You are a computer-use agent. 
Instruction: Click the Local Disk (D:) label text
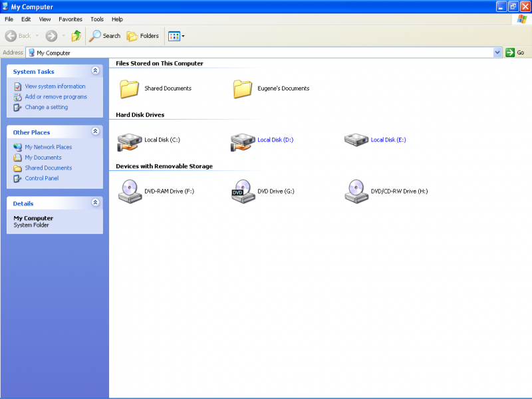[275, 140]
